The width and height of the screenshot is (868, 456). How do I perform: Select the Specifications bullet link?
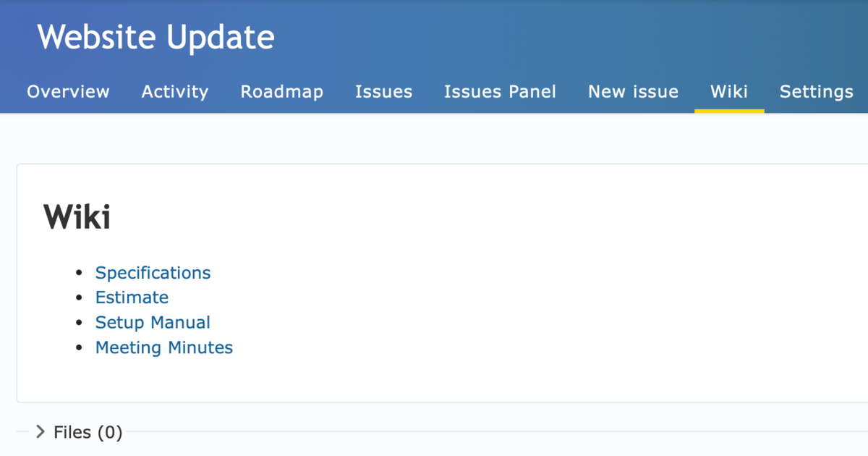(153, 273)
